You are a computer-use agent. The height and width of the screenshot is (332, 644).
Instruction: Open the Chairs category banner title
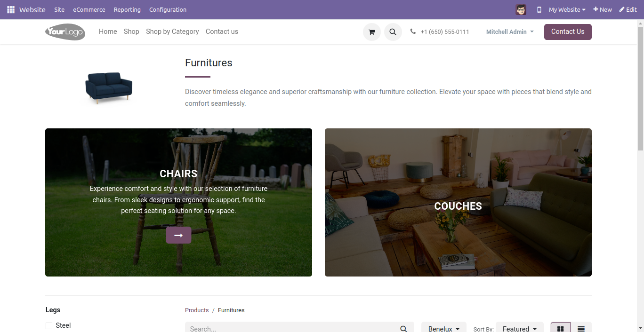tap(178, 174)
